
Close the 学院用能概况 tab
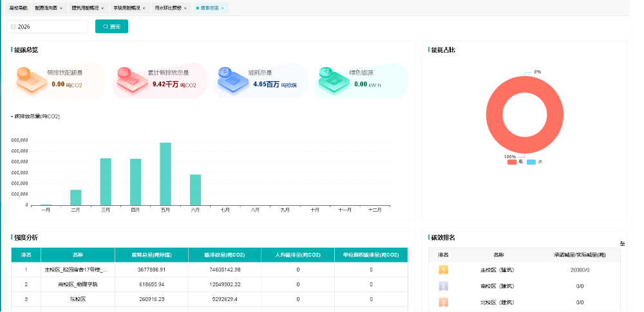(x=144, y=8)
